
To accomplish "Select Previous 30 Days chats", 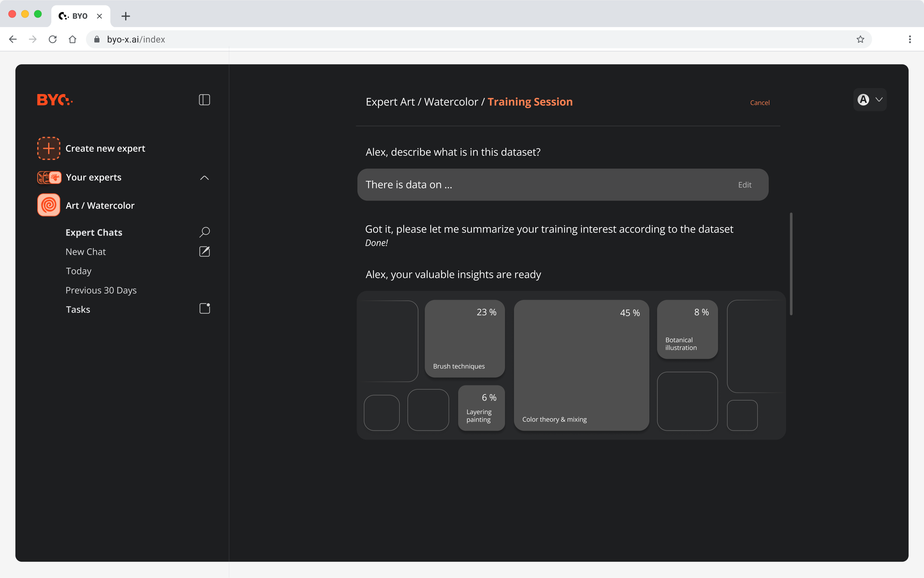I will point(101,290).
